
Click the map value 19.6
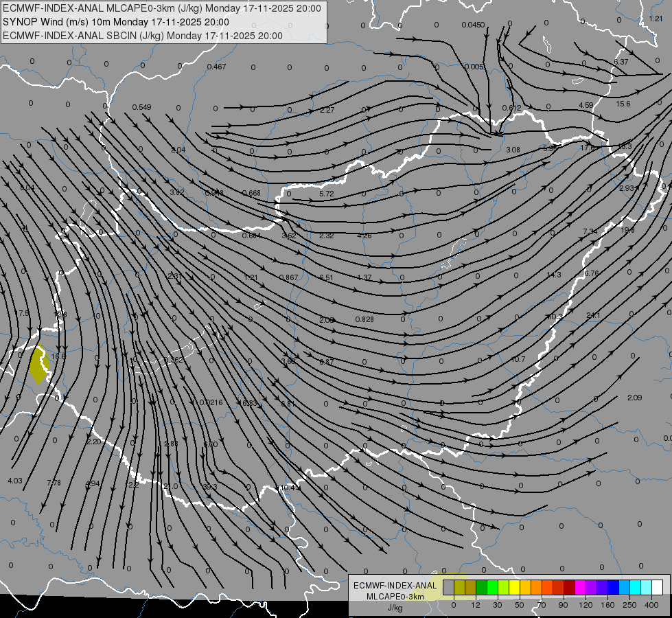coord(627,231)
